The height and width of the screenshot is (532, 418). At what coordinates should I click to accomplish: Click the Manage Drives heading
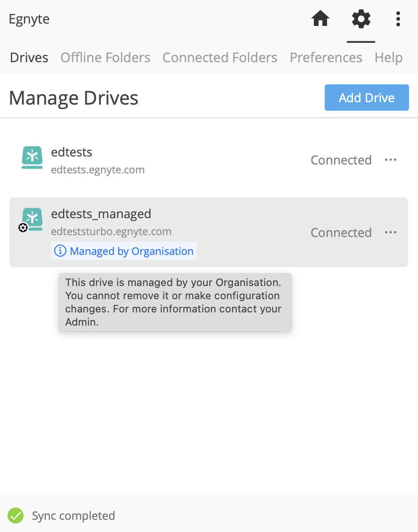pyautogui.click(x=74, y=98)
